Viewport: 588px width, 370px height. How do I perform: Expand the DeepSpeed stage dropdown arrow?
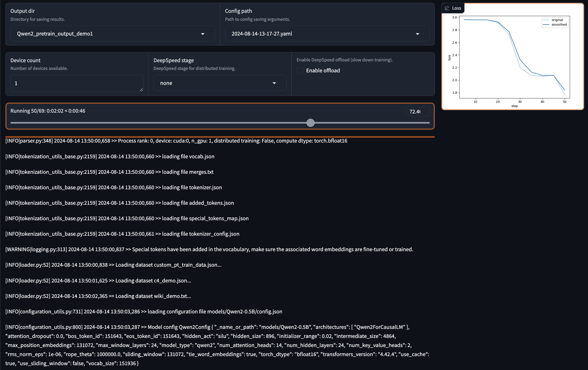pos(274,83)
